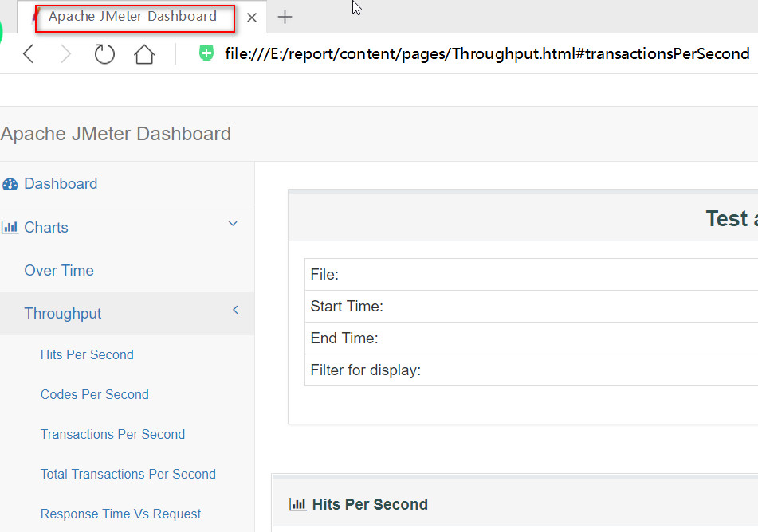Open the Dashboard sidebar link
758x532 pixels.
[61, 184]
